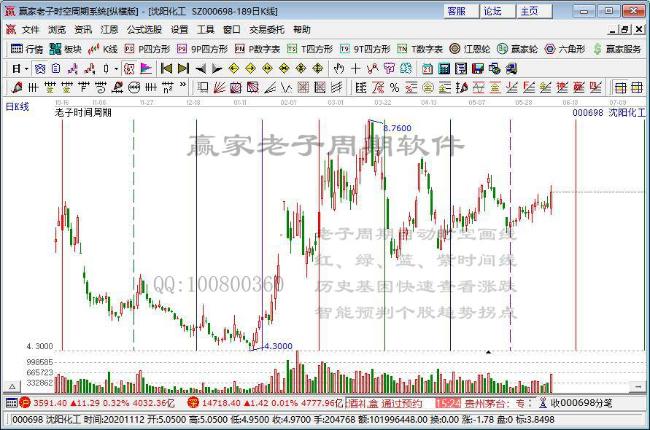
Task: Open the 浏览 menu
Action: (57, 29)
